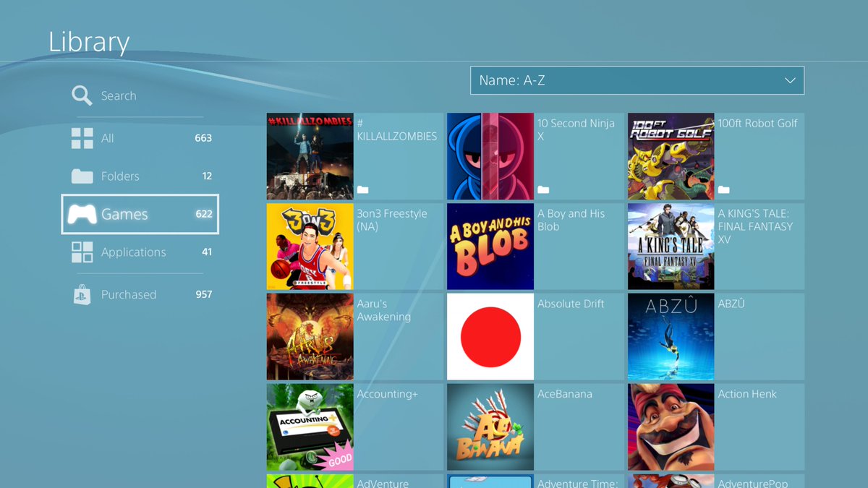Click the Folders icon in sidebar
Image resolution: width=868 pixels, height=488 pixels.
coord(82,176)
